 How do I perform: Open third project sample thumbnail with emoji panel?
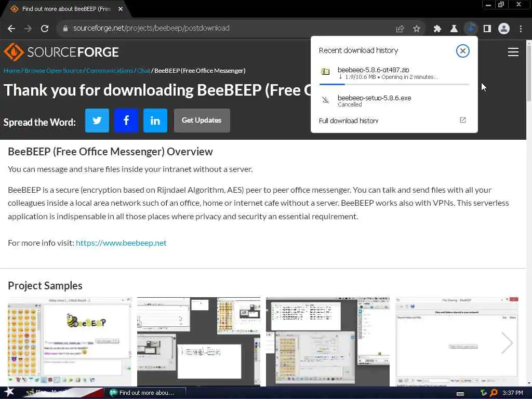pos(328,342)
